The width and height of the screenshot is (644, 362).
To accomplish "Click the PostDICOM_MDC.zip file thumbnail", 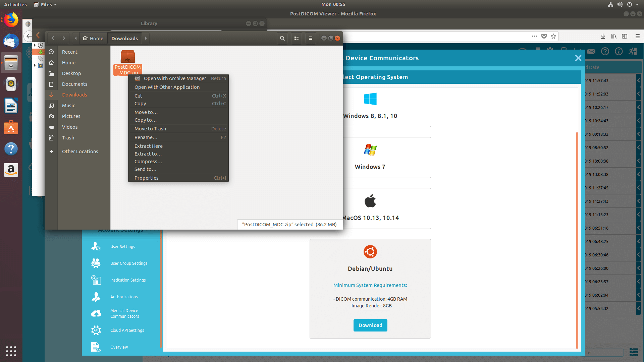I will pos(128,57).
